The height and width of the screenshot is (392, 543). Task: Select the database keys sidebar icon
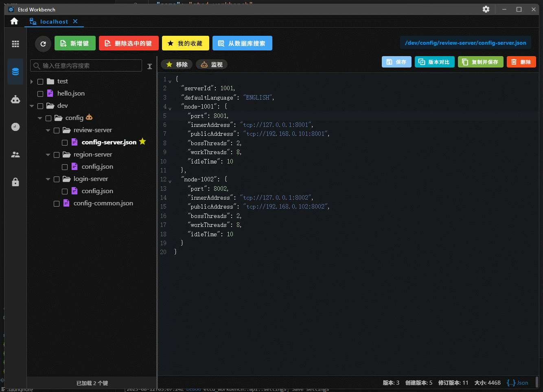(x=15, y=72)
